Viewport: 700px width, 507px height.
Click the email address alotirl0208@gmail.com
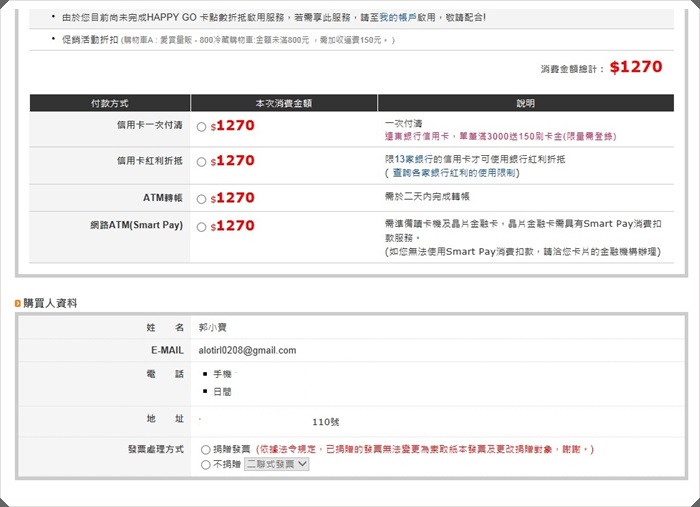point(248,350)
